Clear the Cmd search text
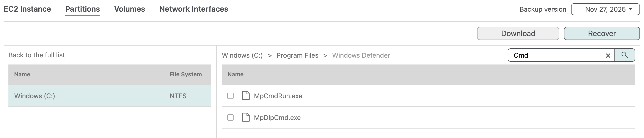 click(x=608, y=55)
